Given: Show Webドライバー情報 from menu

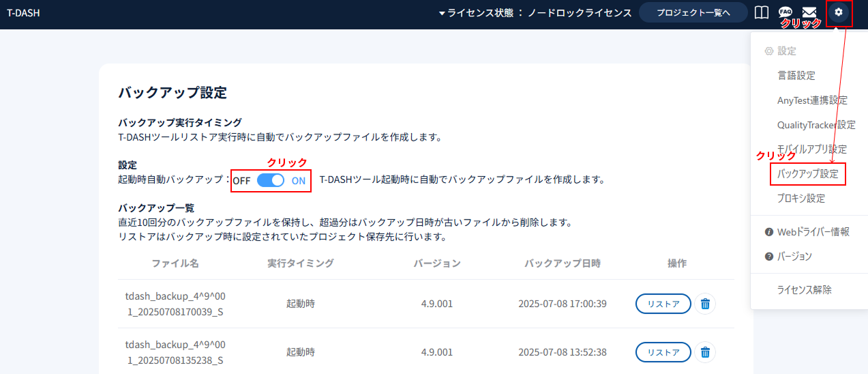Looking at the screenshot, I should 813,232.
